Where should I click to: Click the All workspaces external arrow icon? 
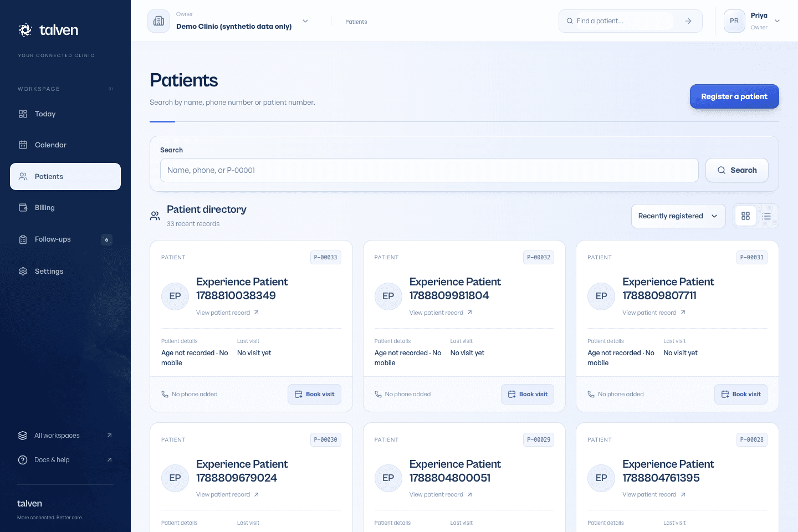(x=109, y=436)
